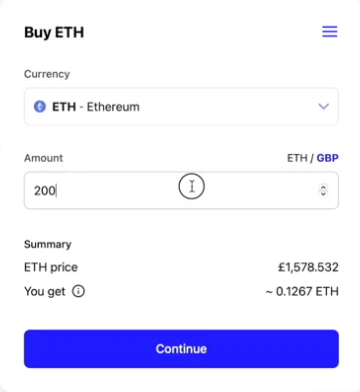Select the ~ 0.1267 ETH estimate value
This screenshot has height=392, width=360.
[302, 291]
